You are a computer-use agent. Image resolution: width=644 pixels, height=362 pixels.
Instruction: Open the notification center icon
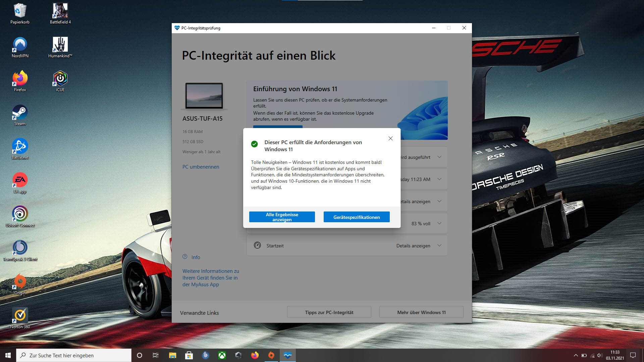(x=633, y=355)
